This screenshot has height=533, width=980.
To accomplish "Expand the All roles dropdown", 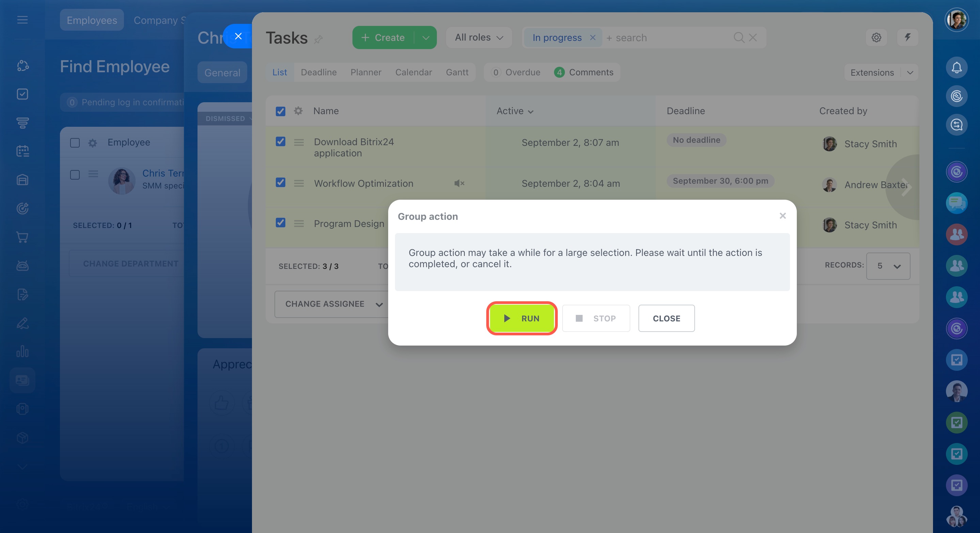I will [478, 37].
